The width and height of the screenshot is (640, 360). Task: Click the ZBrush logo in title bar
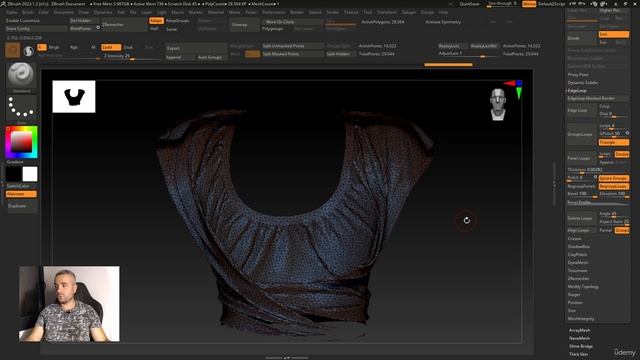[x=3, y=4]
